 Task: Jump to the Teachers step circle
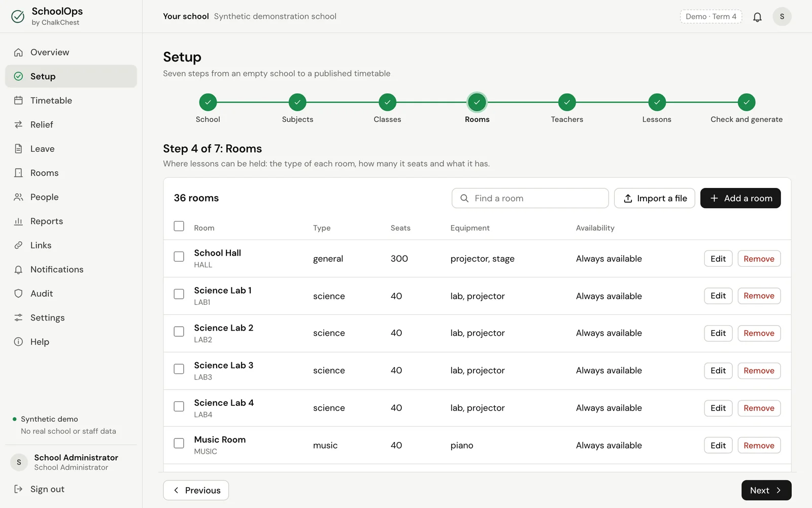tap(567, 102)
